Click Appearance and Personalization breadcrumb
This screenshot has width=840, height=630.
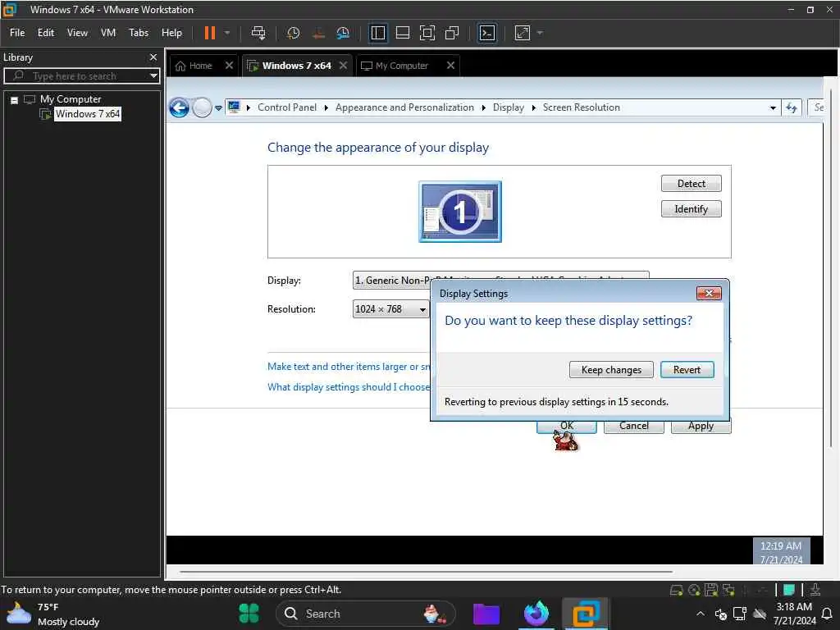tap(404, 107)
